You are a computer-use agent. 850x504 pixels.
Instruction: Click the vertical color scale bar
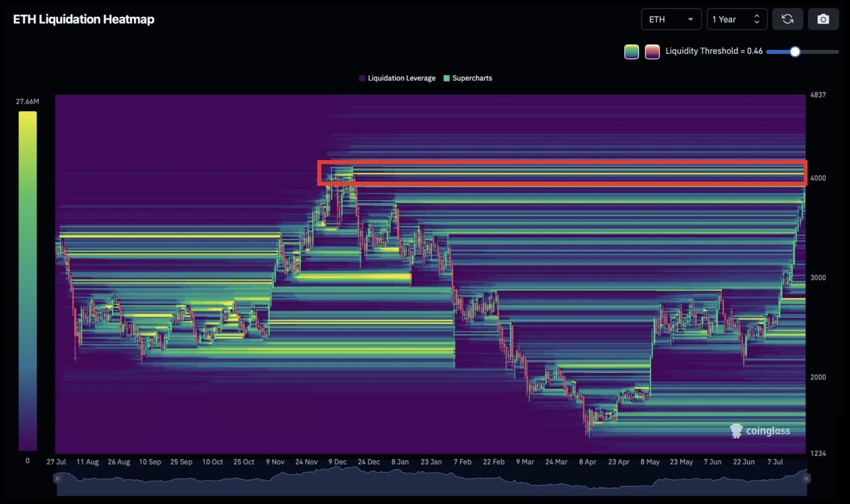(x=28, y=281)
